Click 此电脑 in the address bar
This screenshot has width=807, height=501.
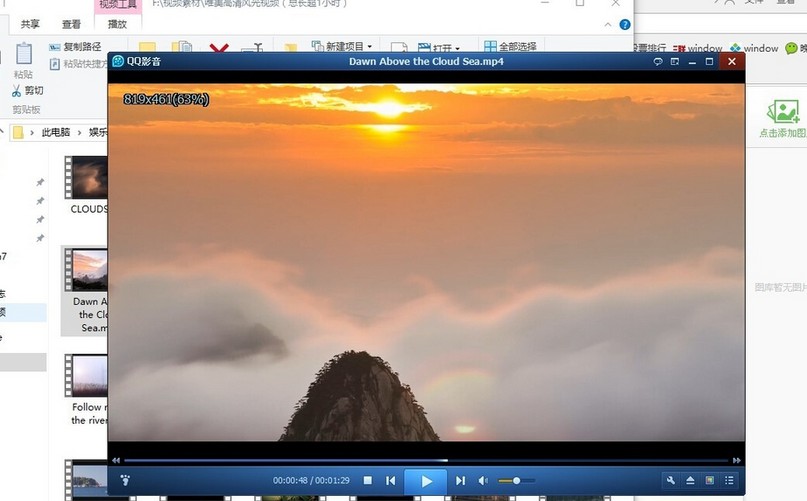55,131
